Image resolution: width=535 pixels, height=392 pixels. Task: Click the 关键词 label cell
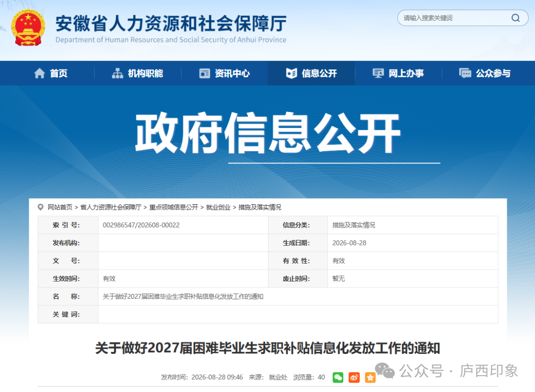click(68, 314)
